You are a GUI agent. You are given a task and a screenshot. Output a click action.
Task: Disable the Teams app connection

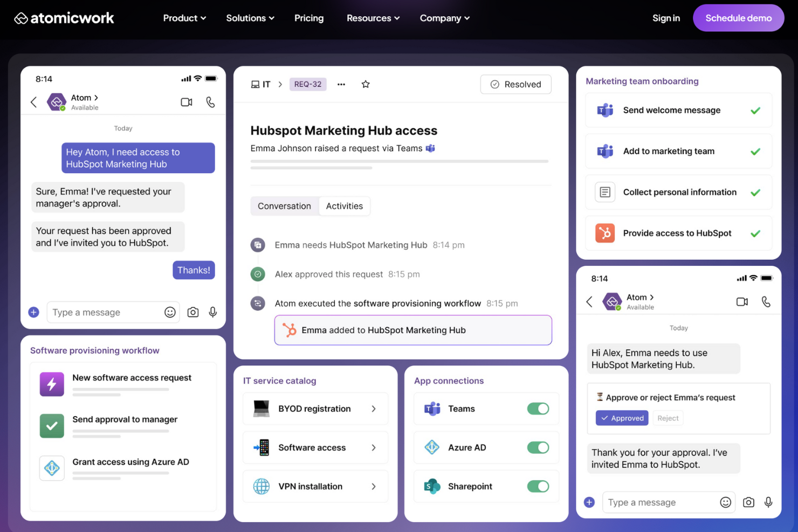pos(538,409)
